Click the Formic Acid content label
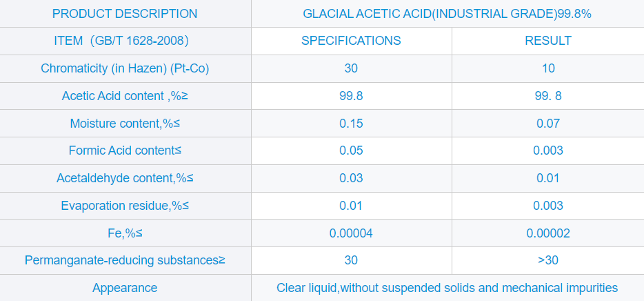This screenshot has height=301, width=644. coord(125,150)
